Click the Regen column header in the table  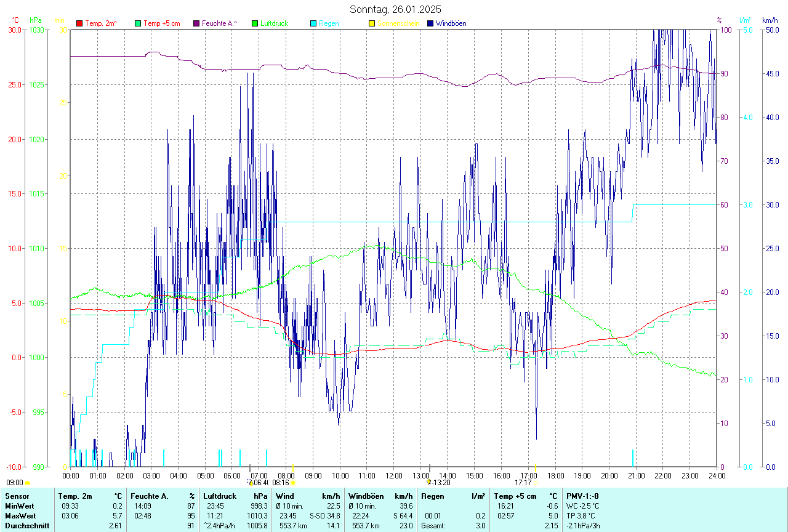433,496
